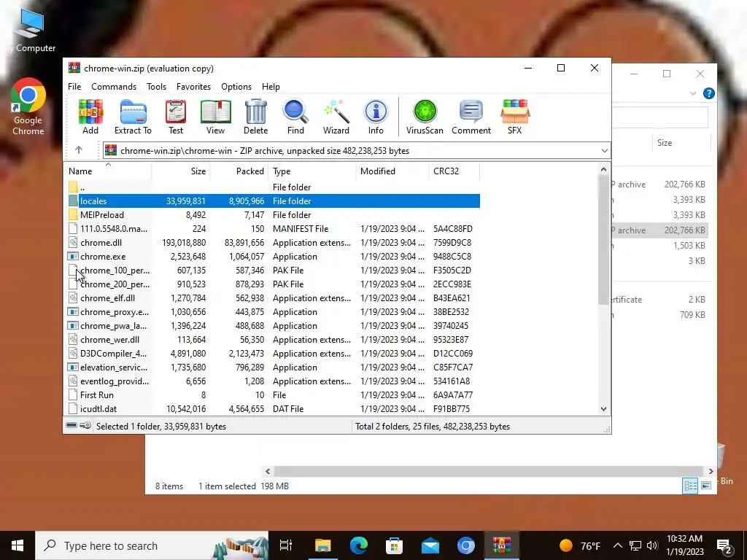Open Mail app from the taskbar
This screenshot has width=747, height=560.
(430, 545)
